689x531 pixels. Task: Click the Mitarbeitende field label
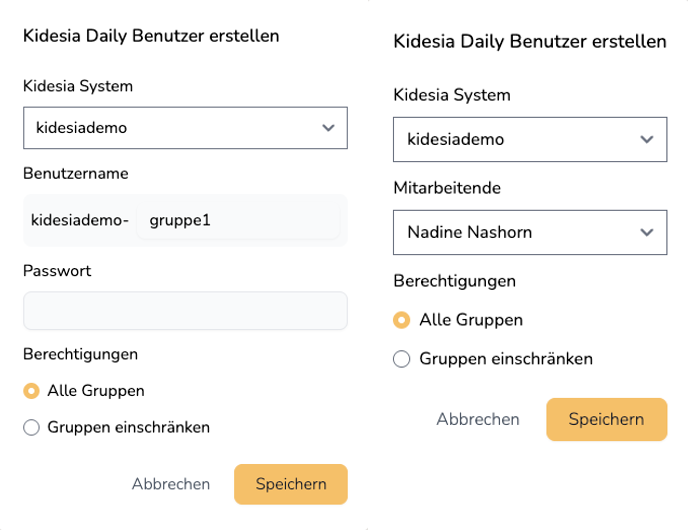pyautogui.click(x=447, y=188)
